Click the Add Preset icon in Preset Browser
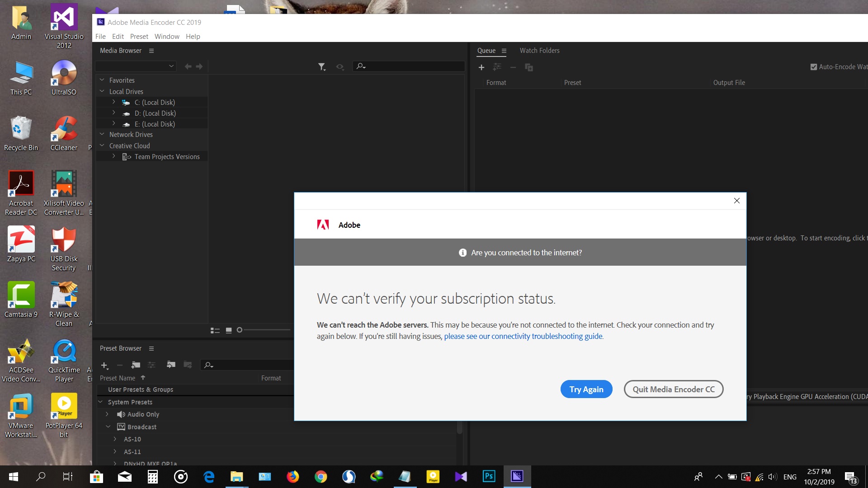The height and width of the screenshot is (488, 868). [x=104, y=364]
